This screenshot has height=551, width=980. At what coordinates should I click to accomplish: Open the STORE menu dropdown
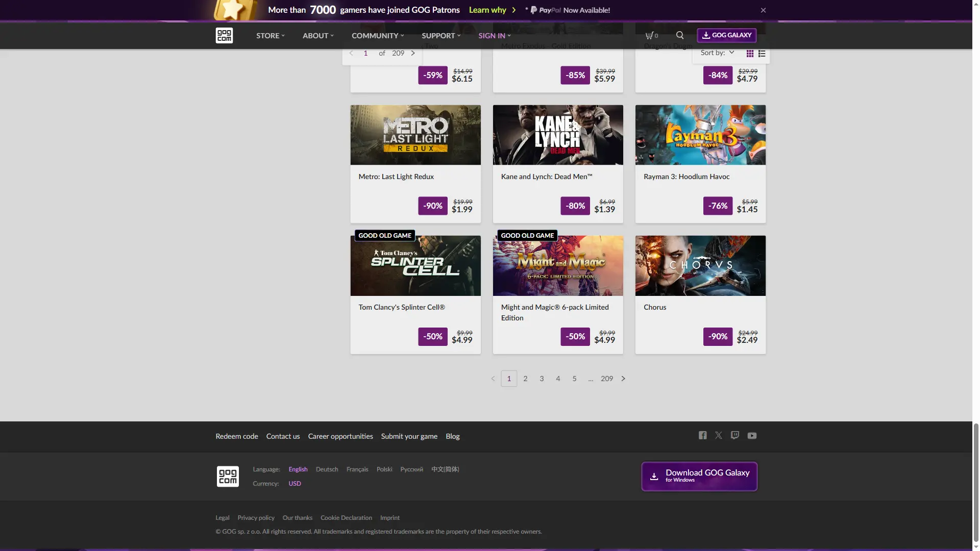[x=270, y=36]
